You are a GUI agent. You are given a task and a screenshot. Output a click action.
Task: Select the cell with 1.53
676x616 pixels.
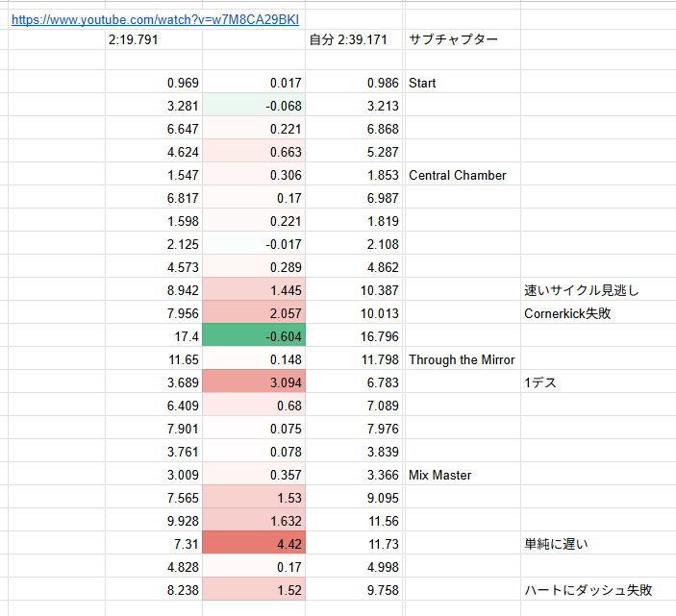coord(254,498)
